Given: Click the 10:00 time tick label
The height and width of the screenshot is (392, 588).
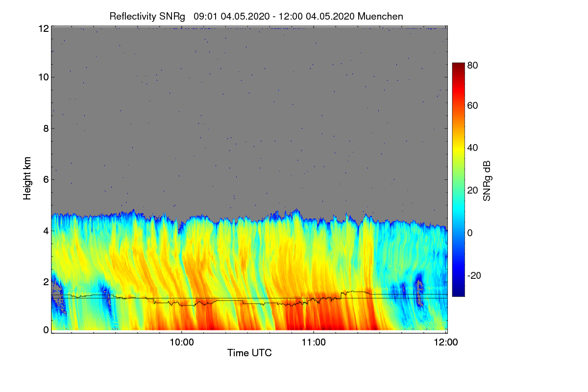Looking at the screenshot, I should (181, 343).
